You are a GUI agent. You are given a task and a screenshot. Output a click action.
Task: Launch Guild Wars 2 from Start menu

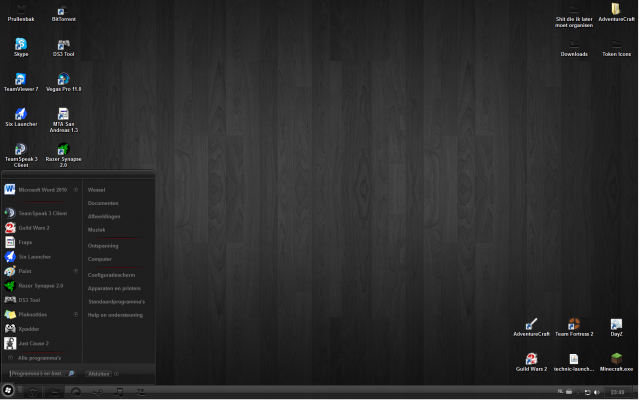(x=33, y=227)
